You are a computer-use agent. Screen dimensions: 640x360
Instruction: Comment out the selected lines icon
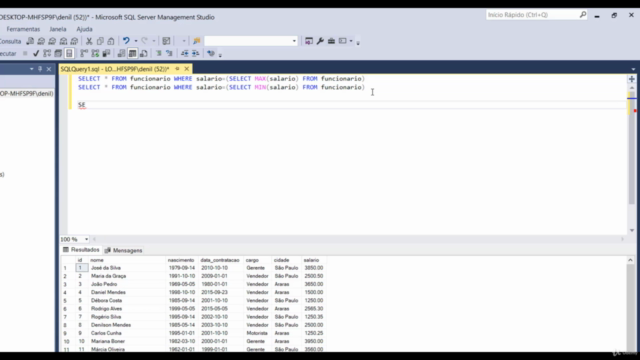(x=159, y=53)
